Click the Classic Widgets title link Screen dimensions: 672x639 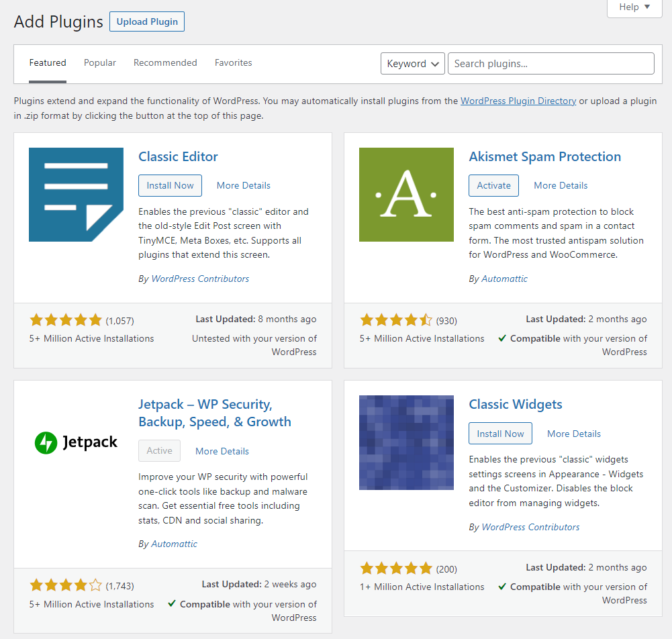click(516, 404)
